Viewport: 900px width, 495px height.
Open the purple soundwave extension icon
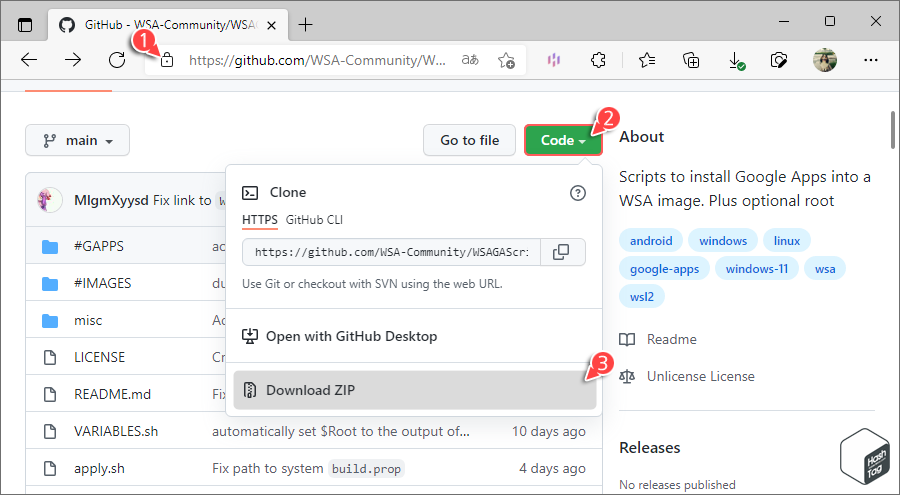point(554,60)
